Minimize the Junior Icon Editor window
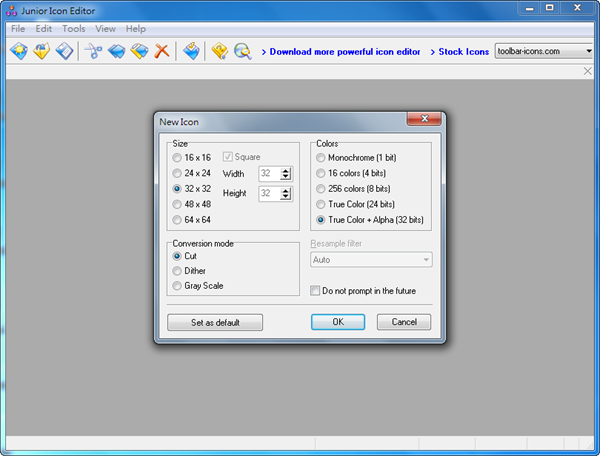Image resolution: width=600 pixels, height=456 pixels. 529,8
